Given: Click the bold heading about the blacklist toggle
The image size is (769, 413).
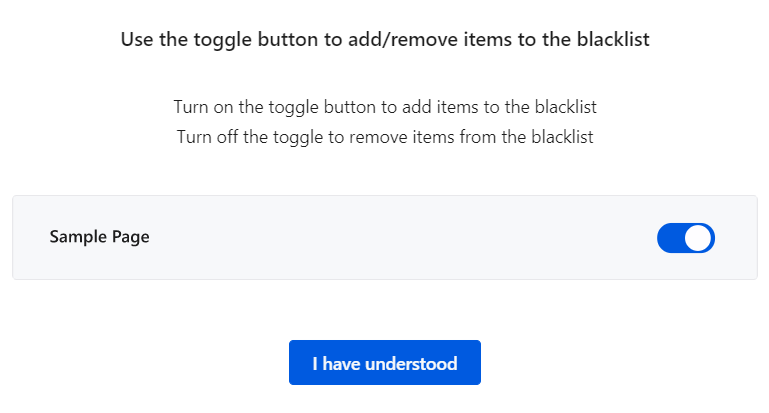Looking at the screenshot, I should (x=385, y=40).
